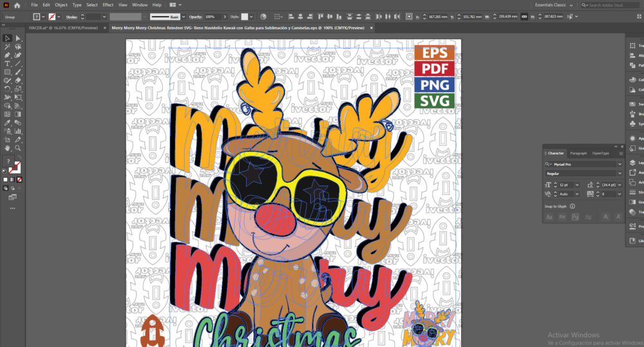Switch to the Paragraph panel tab

(x=578, y=153)
